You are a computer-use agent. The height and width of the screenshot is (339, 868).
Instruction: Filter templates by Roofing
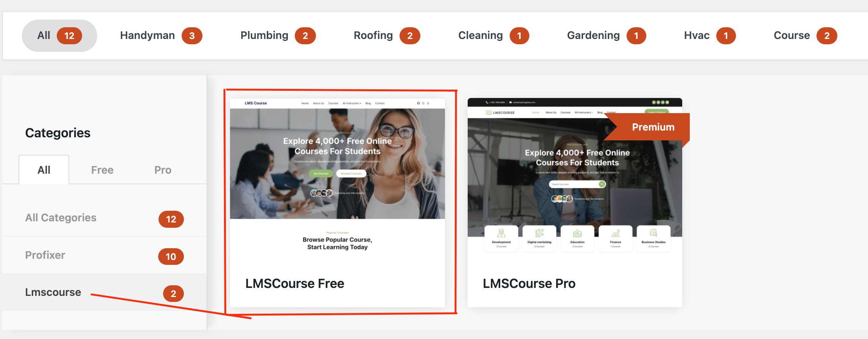point(387,36)
